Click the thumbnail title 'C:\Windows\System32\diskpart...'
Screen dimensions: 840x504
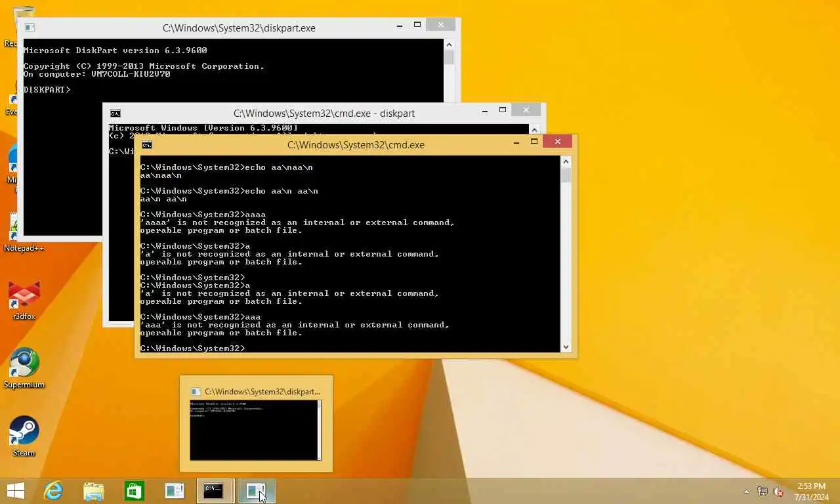point(262,392)
